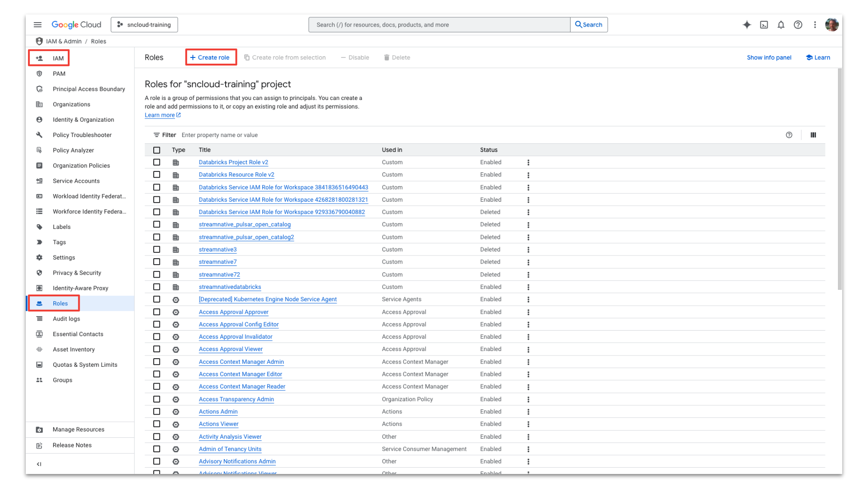
Task: Activate Cloud Shell terminal icon
Action: tap(764, 25)
